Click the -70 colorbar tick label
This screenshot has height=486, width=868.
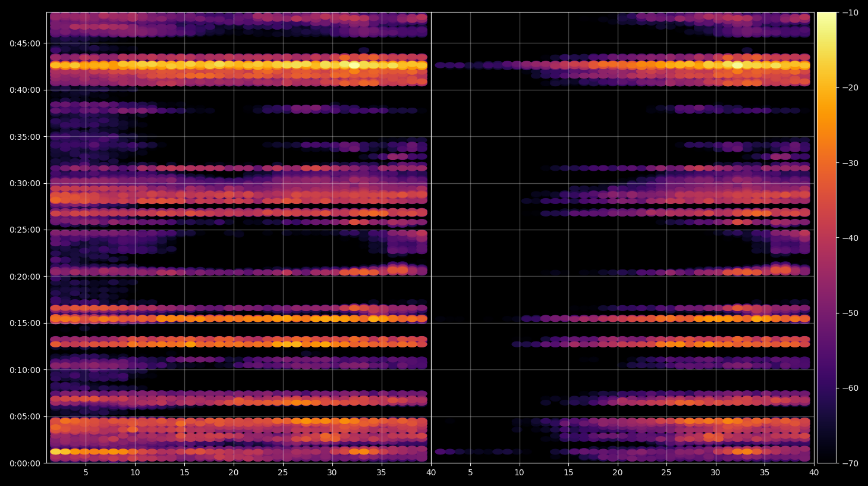coord(851,463)
